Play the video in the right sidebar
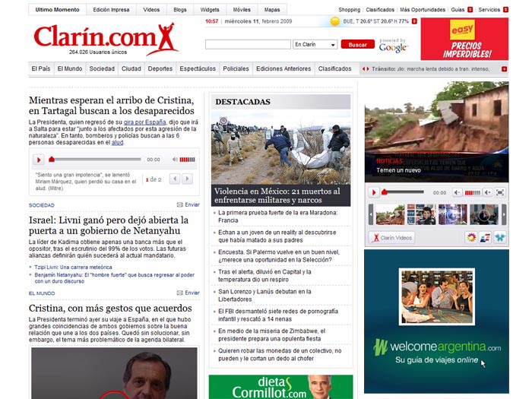The width and height of the screenshot is (532, 399). pos(374,193)
